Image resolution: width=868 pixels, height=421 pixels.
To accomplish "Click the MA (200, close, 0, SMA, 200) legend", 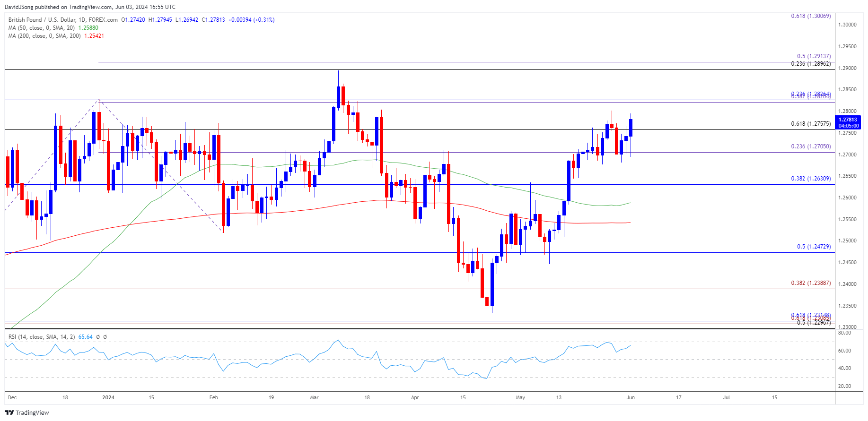I will pyautogui.click(x=44, y=36).
